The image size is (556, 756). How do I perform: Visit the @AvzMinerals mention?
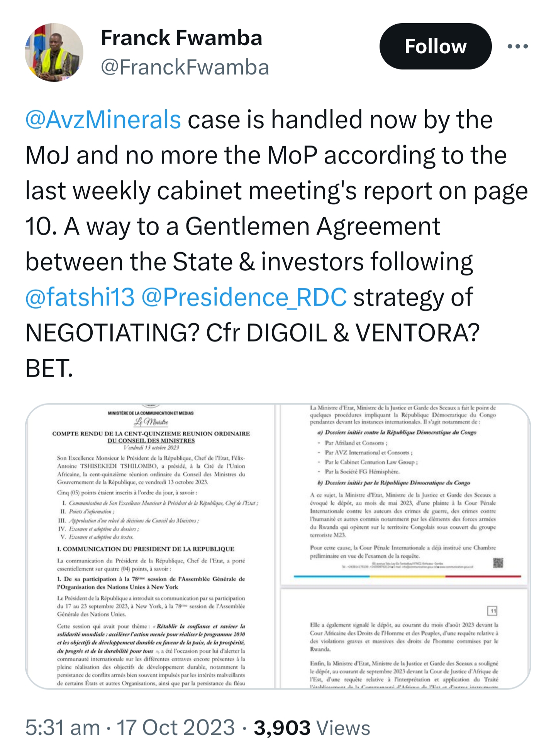[103, 119]
